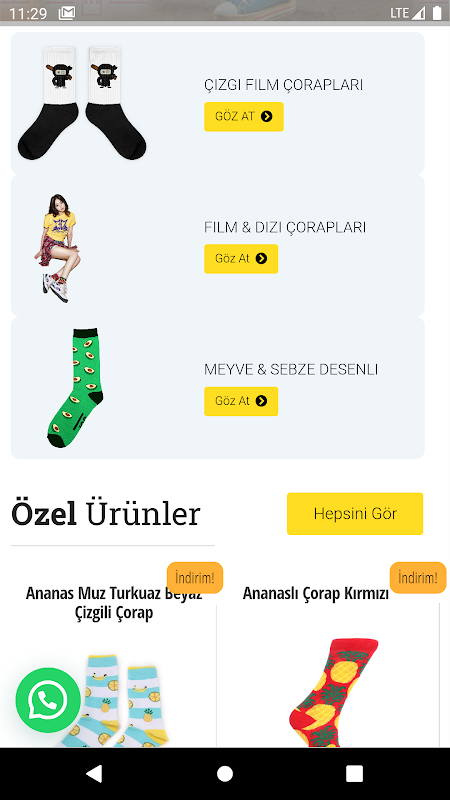Screen dimensions: 450x800
Task: Open the Gmail notification icon in status bar
Action: click(x=67, y=13)
